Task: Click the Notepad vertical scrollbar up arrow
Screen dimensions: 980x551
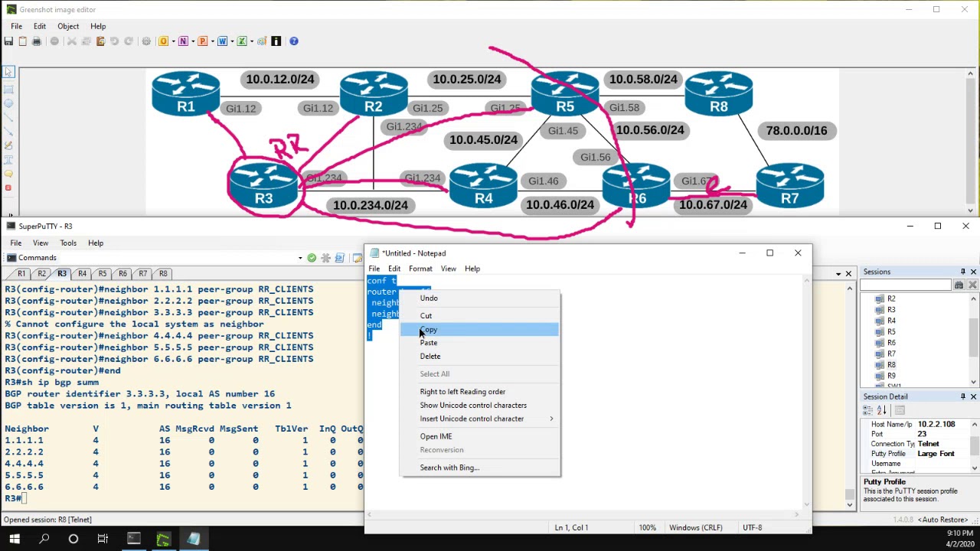Action: click(806, 280)
